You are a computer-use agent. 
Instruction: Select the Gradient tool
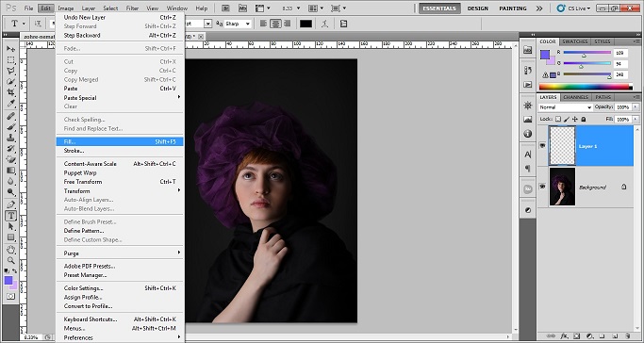click(x=10, y=171)
